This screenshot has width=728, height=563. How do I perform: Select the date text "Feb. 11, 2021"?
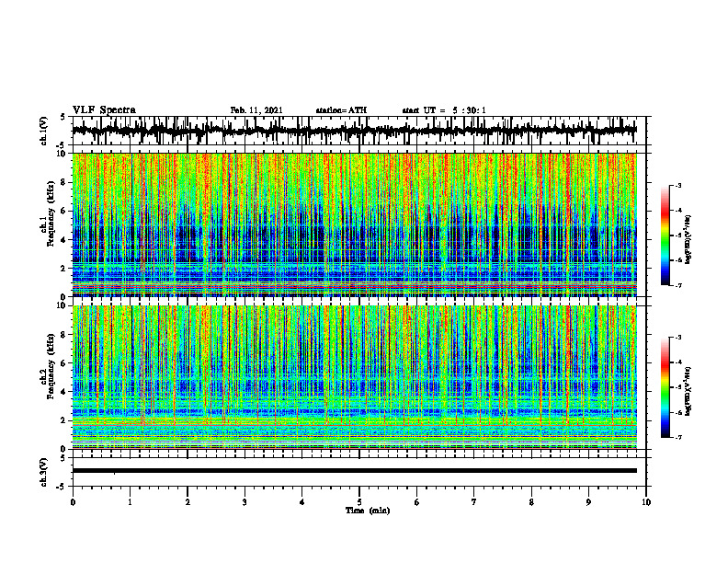pos(256,110)
